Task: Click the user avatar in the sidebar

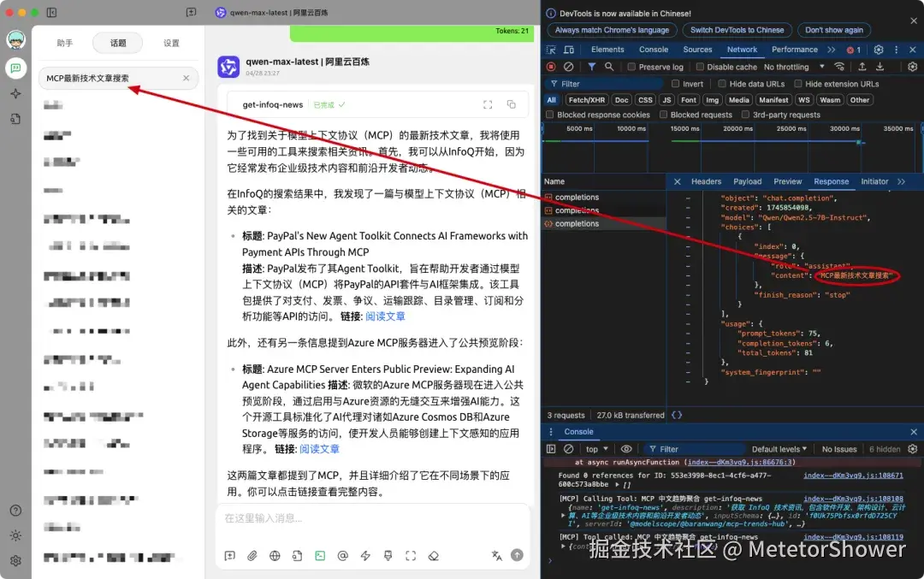Action: [x=16, y=40]
